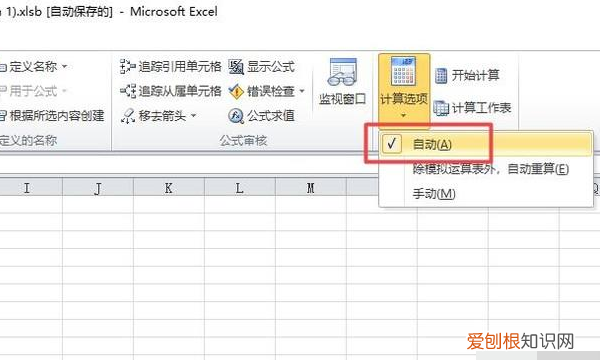Viewport: 600px width, 360px height.
Task: Click the 开始计算 button label
Action: (x=476, y=75)
